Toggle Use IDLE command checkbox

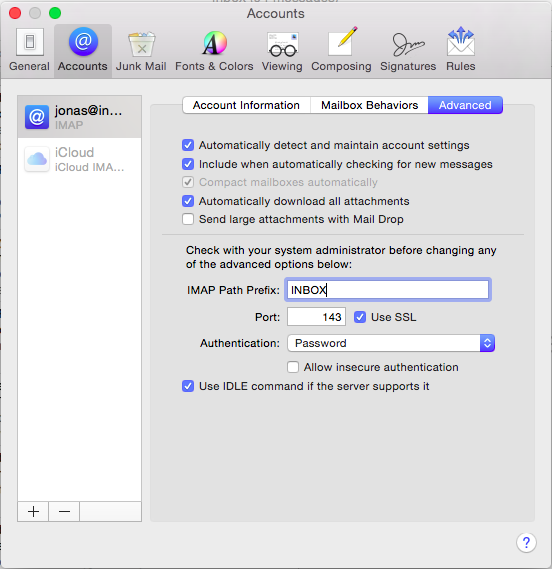point(188,386)
